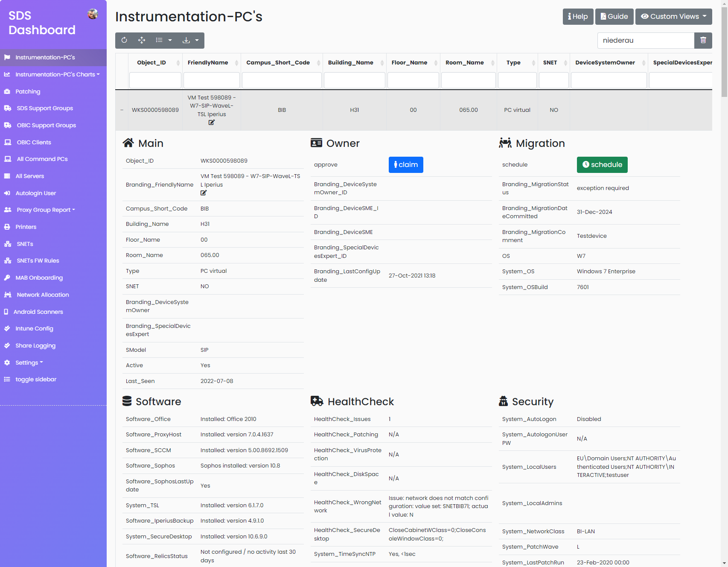The width and height of the screenshot is (728, 567).
Task: Open the Custom Views dropdown
Action: coord(673,17)
